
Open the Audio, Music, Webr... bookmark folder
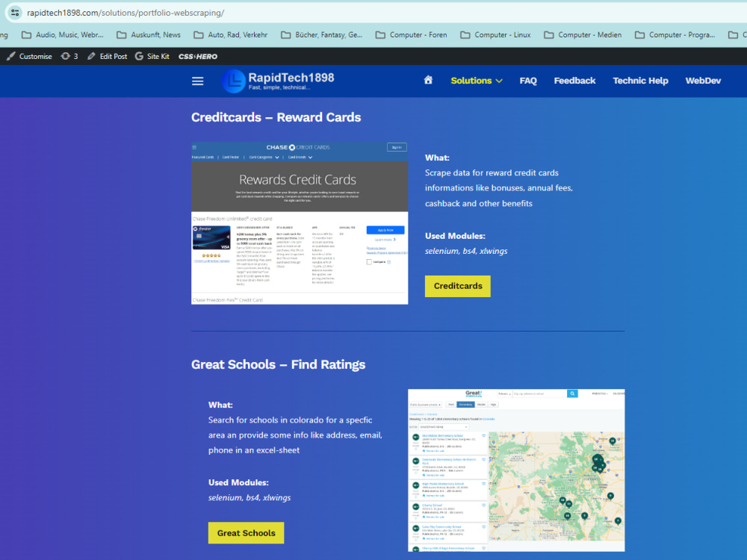pyautogui.click(x=63, y=35)
